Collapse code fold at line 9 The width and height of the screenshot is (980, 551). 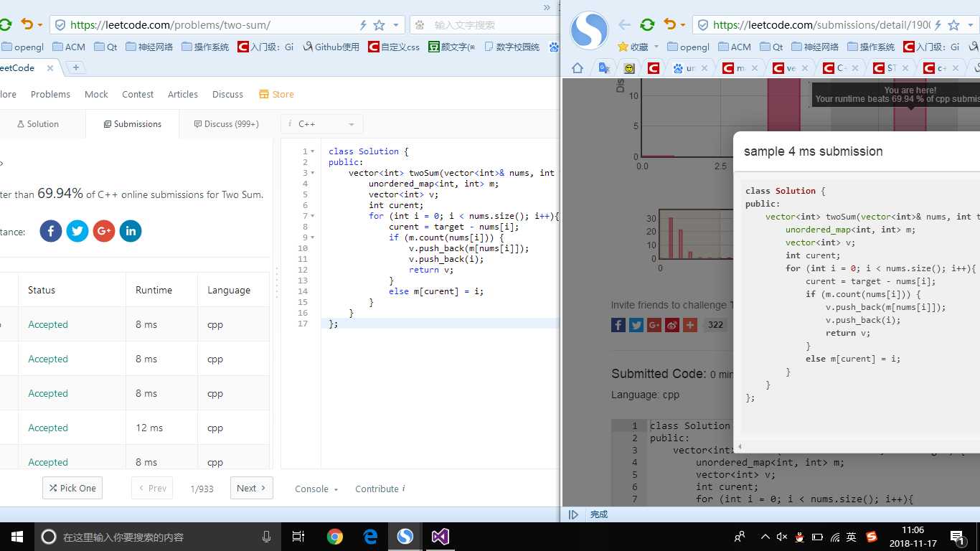[313, 237]
